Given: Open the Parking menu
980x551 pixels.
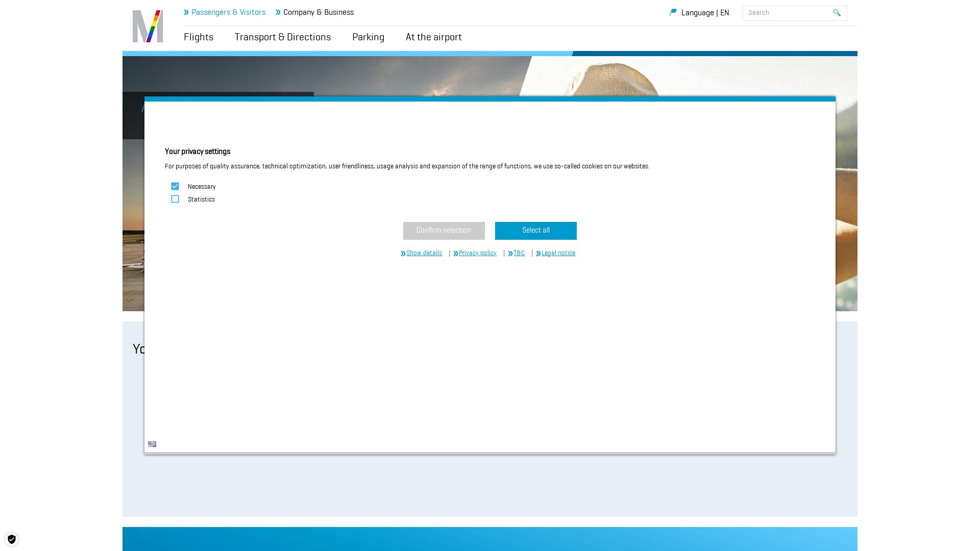Looking at the screenshot, I should pos(368,37).
